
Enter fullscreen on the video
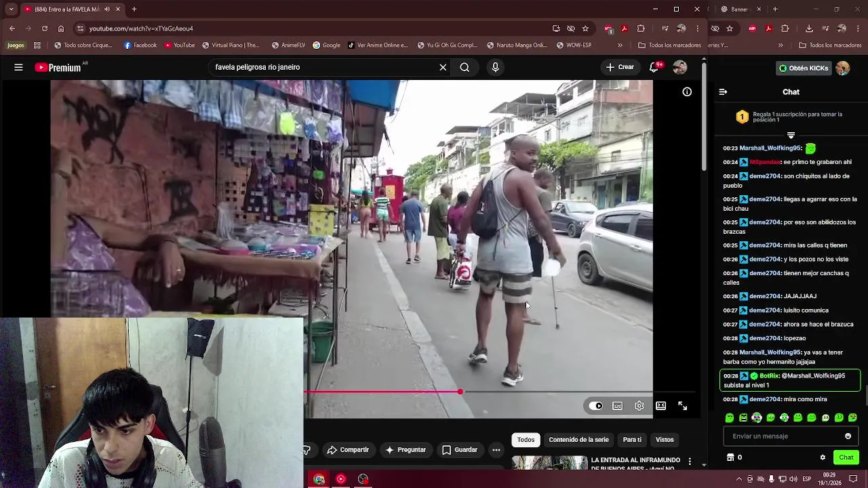(682, 406)
